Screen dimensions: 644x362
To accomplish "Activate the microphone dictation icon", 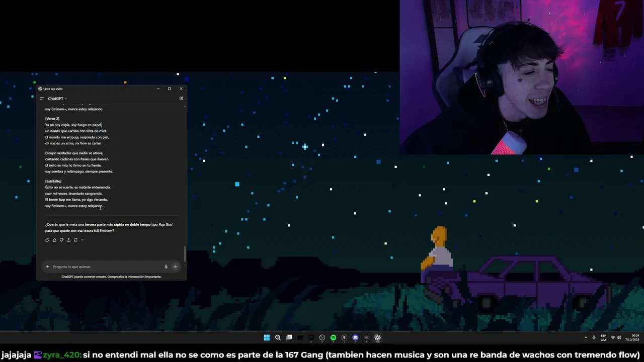I will 166,266.
